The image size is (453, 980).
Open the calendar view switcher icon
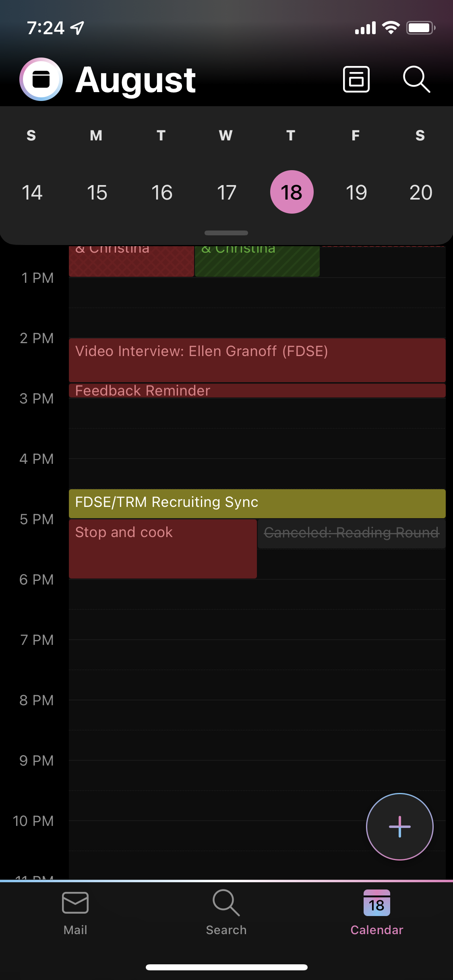click(x=356, y=79)
